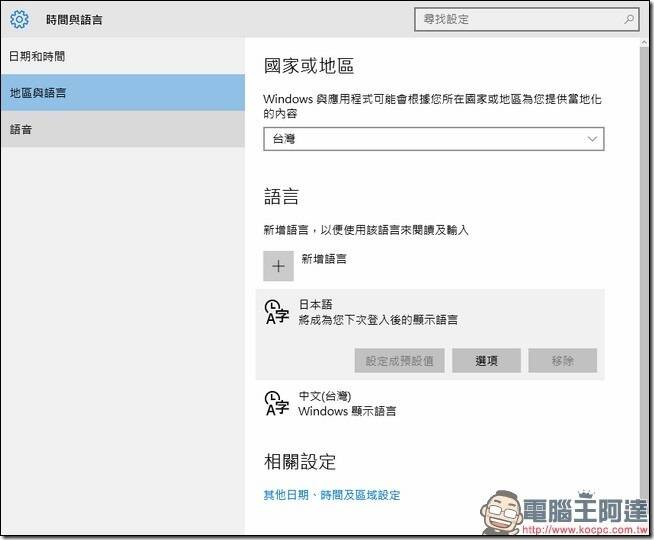This screenshot has height=540, width=654.
Task: Select the 日本語 language entry
Action: (x=430, y=334)
